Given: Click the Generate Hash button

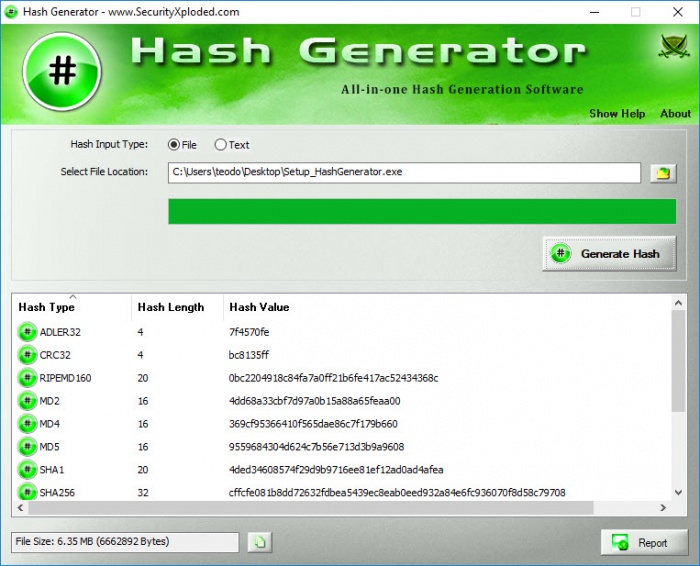Looking at the screenshot, I should click(609, 254).
